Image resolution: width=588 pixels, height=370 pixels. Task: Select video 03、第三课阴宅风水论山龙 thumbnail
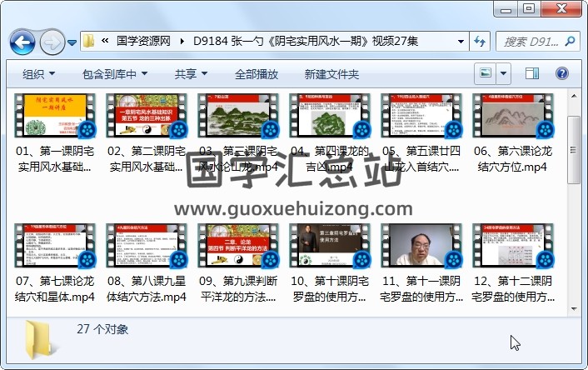(x=237, y=116)
